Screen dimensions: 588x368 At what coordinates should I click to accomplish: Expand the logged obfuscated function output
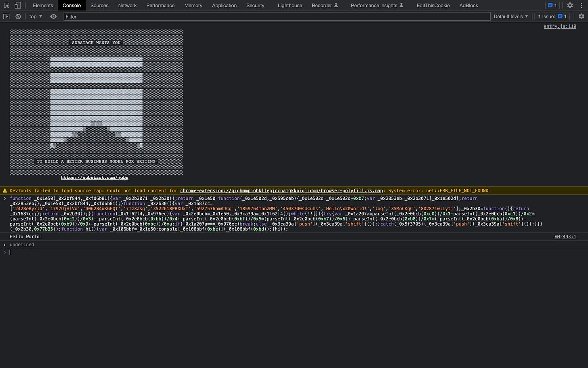coord(4,199)
